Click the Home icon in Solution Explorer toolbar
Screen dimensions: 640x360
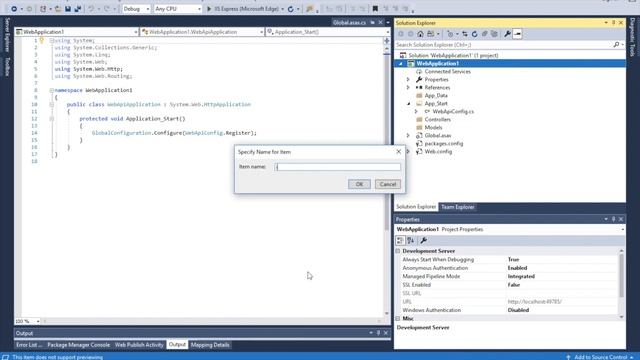pyautogui.click(x=420, y=34)
